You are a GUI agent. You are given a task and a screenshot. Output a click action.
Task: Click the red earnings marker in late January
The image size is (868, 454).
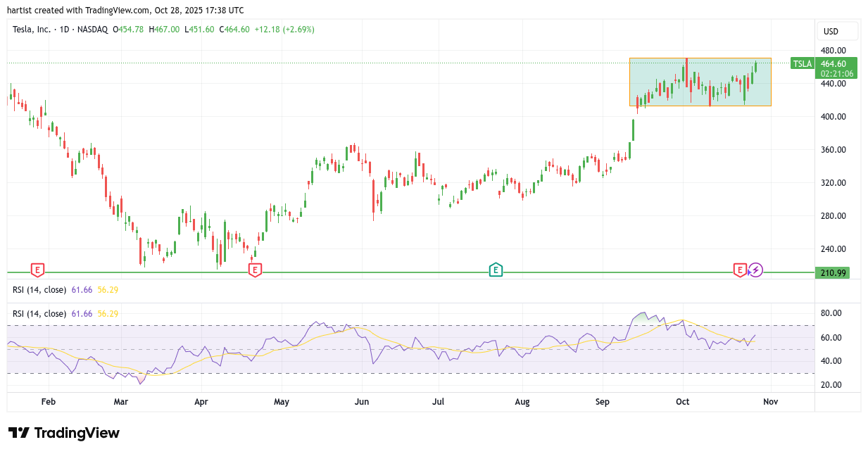[x=37, y=270]
